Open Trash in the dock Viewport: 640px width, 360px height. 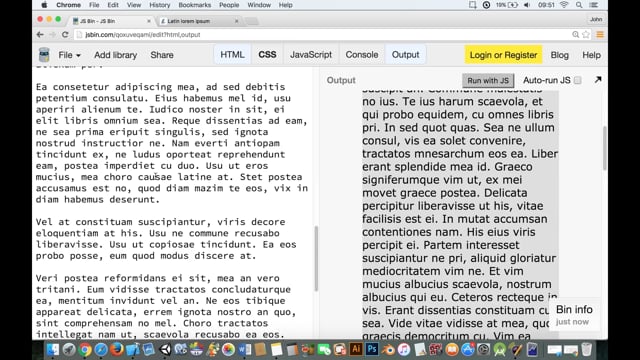click(587, 350)
